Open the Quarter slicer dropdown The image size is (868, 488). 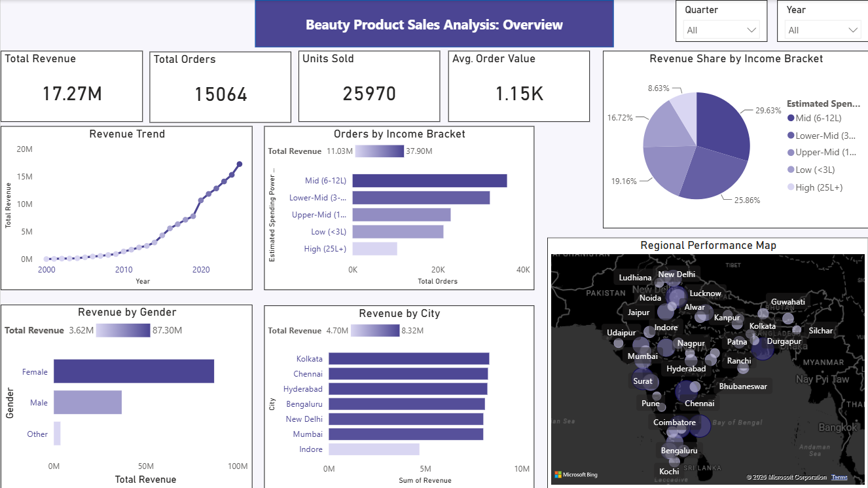coord(721,30)
